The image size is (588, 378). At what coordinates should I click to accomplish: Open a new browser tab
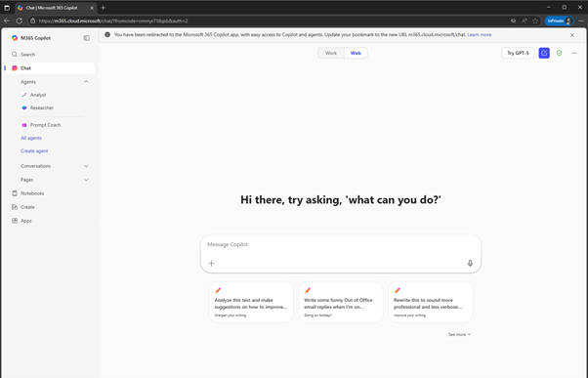coord(104,8)
